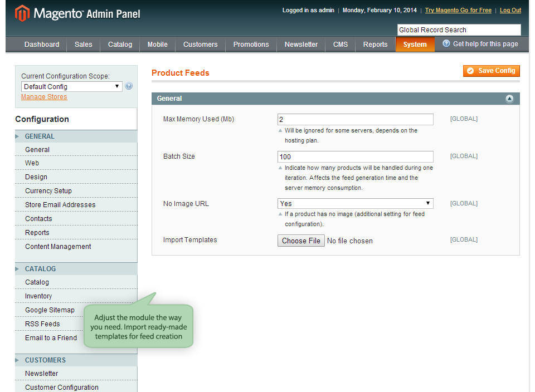Click the 'Max Memory Used (Mb)' label

[x=198, y=119]
